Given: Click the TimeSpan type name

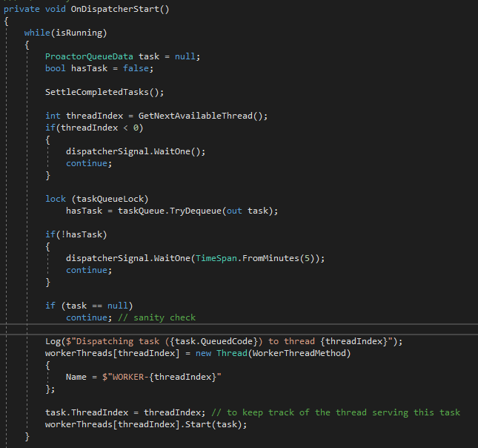Looking at the screenshot, I should point(216,258).
